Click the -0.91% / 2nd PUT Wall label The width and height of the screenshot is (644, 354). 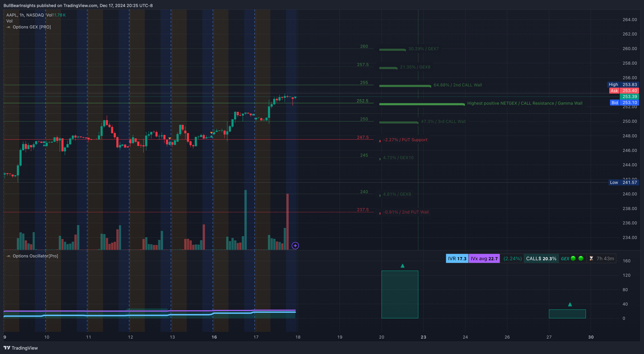point(406,212)
